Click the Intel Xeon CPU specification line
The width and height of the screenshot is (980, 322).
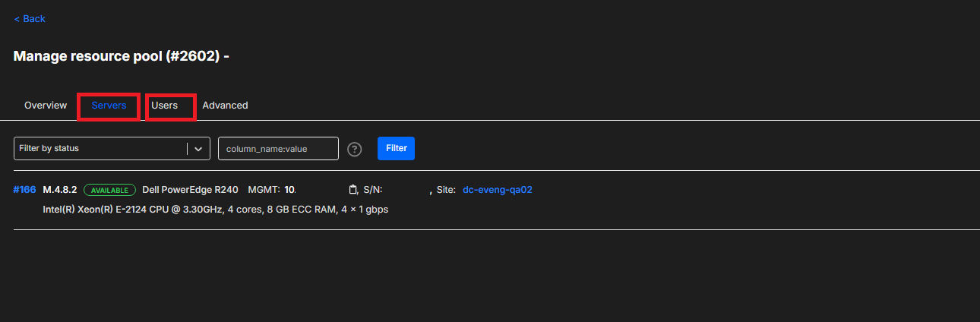[216, 209]
